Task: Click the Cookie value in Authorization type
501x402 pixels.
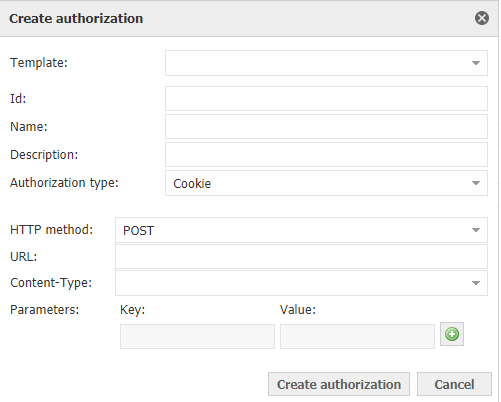Action: coord(192,184)
